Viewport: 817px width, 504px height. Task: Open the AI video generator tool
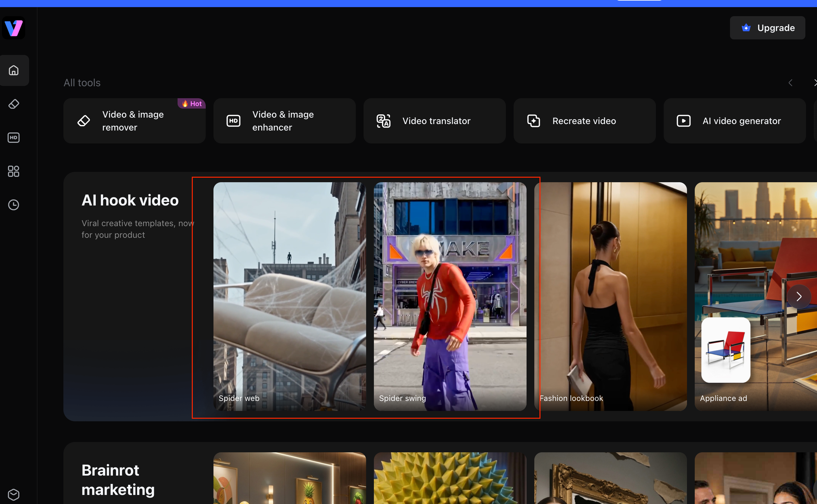(735, 121)
